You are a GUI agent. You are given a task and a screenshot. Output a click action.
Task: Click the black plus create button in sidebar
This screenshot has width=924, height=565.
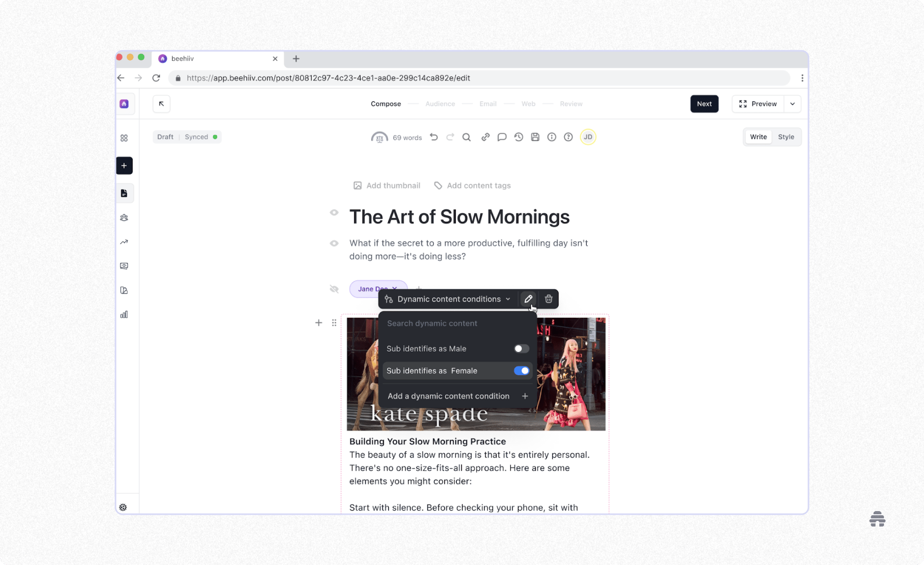[124, 166]
